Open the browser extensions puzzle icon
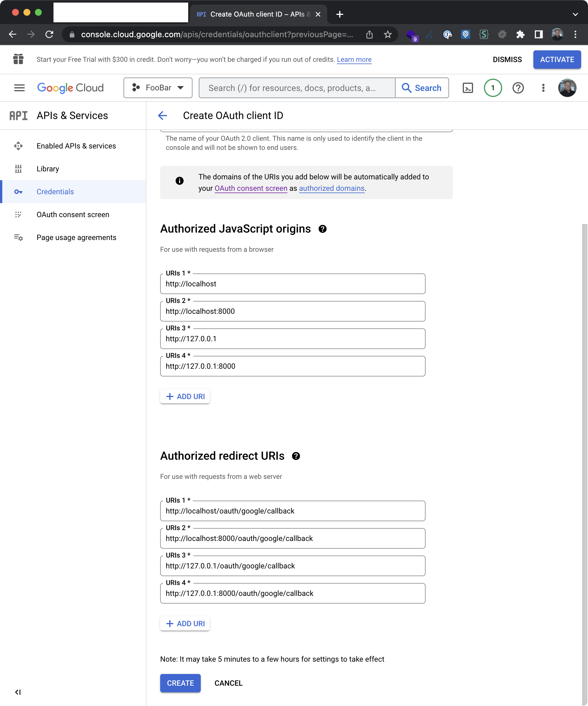Image resolution: width=588 pixels, height=706 pixels. tap(520, 35)
